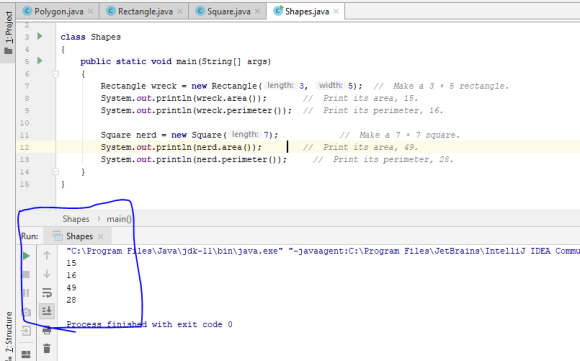
Task: Click the stop process square icon
Action: tap(26, 274)
